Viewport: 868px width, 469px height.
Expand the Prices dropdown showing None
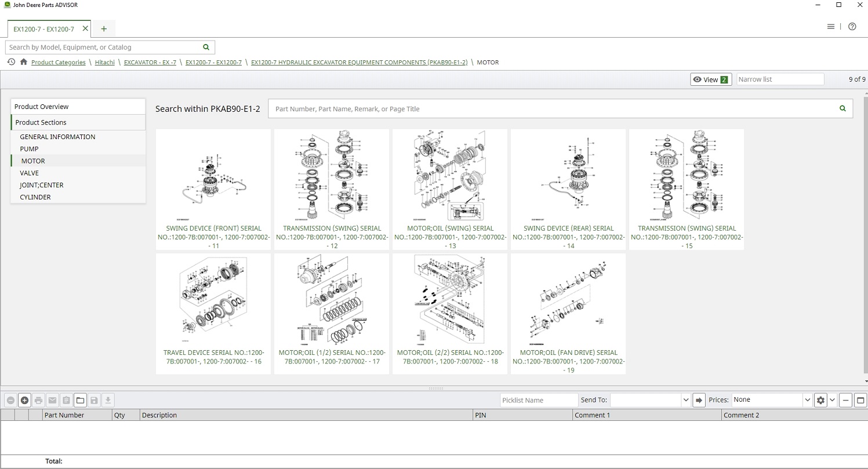770,399
